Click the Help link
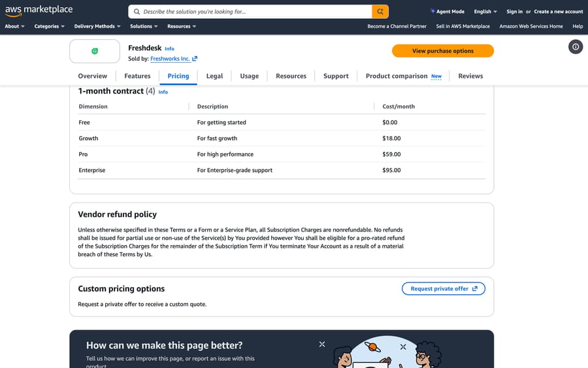588x368 pixels. (578, 26)
